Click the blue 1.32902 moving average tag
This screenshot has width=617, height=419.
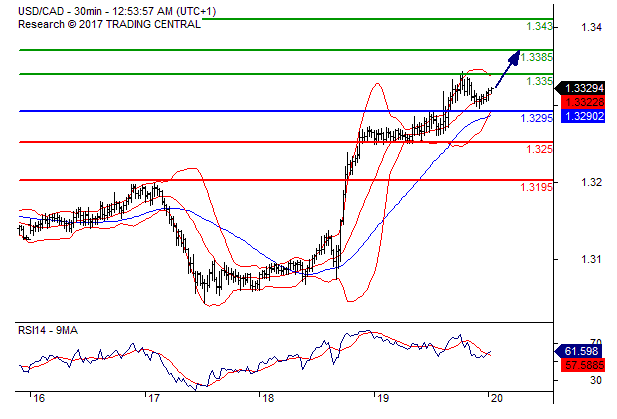pos(583,116)
